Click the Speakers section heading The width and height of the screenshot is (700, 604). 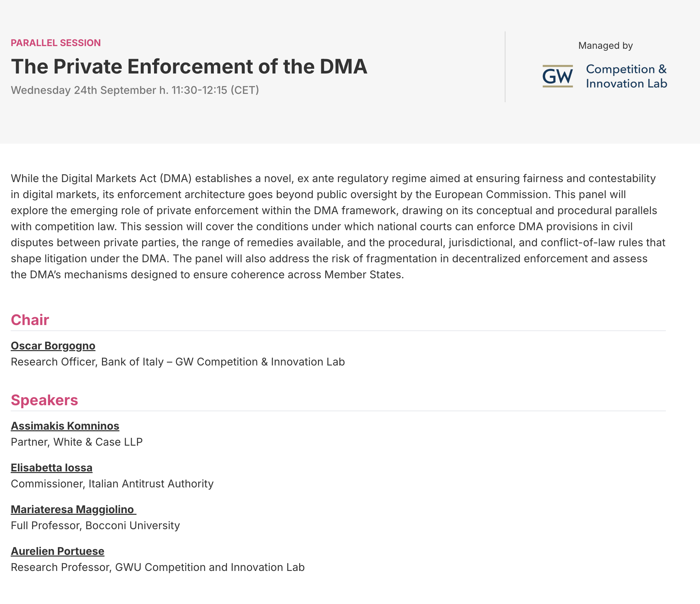pyautogui.click(x=44, y=400)
